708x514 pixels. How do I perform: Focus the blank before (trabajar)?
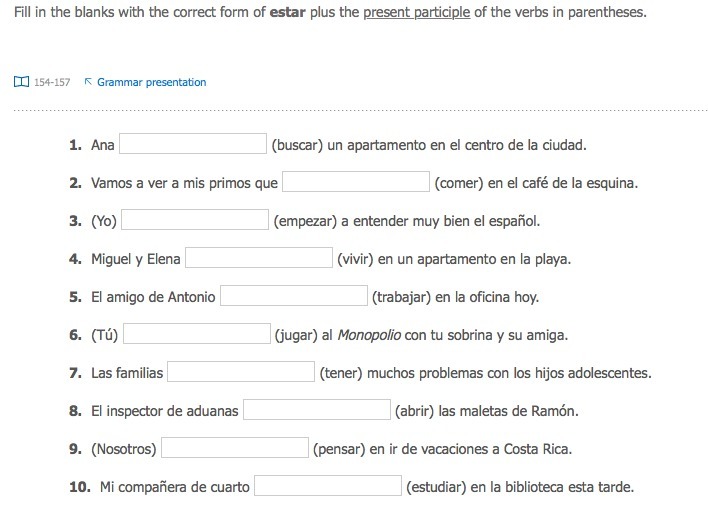coord(294,297)
